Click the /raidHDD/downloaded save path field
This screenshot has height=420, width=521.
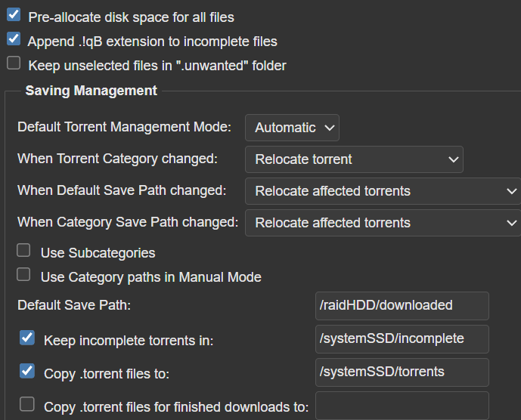tap(402, 306)
